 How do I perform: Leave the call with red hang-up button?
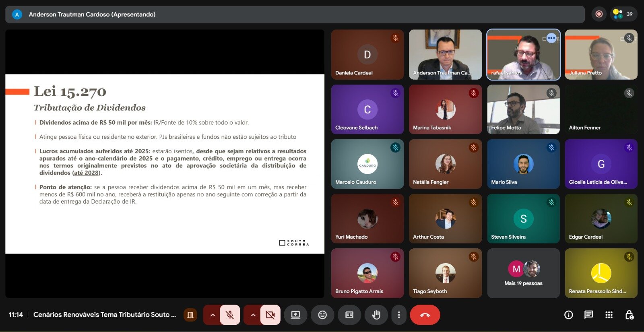tap(425, 315)
